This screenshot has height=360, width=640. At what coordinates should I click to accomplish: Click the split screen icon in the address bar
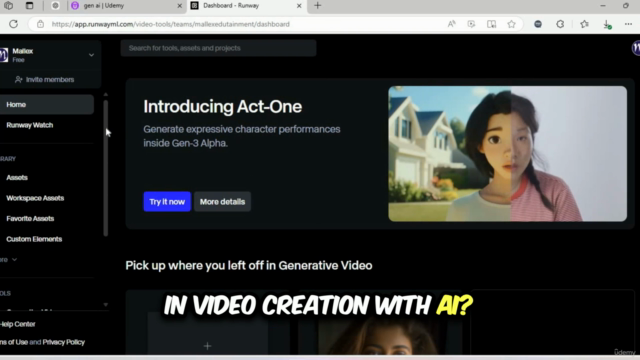coord(491,24)
